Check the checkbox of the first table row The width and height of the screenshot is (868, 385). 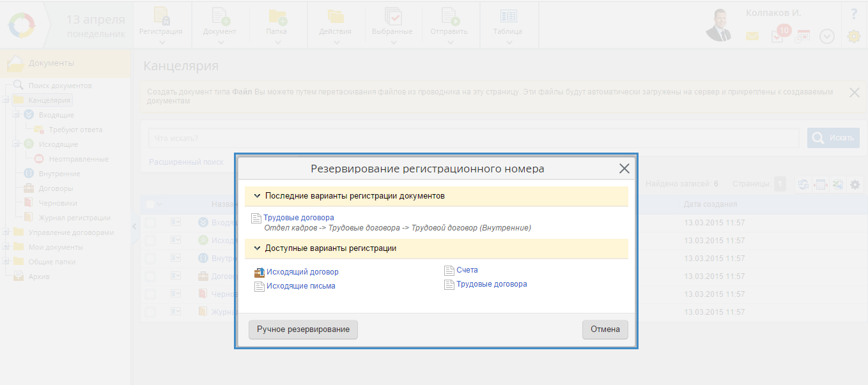[x=150, y=223]
